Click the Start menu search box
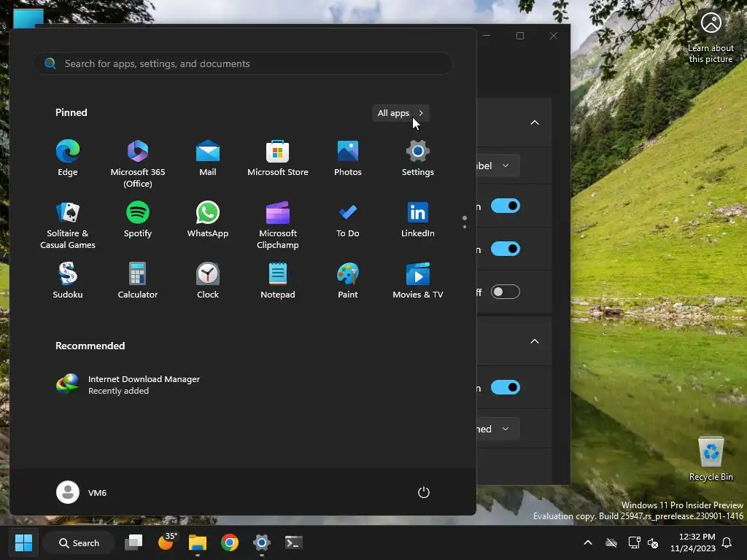 coord(242,63)
